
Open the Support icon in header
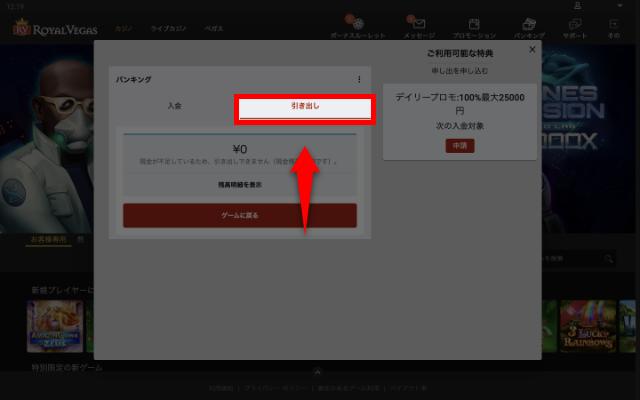coord(576,26)
